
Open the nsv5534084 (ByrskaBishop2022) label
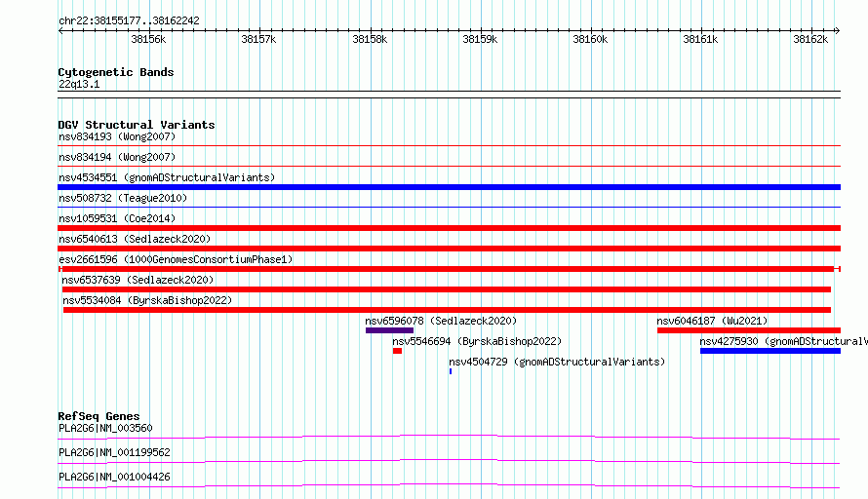point(147,300)
